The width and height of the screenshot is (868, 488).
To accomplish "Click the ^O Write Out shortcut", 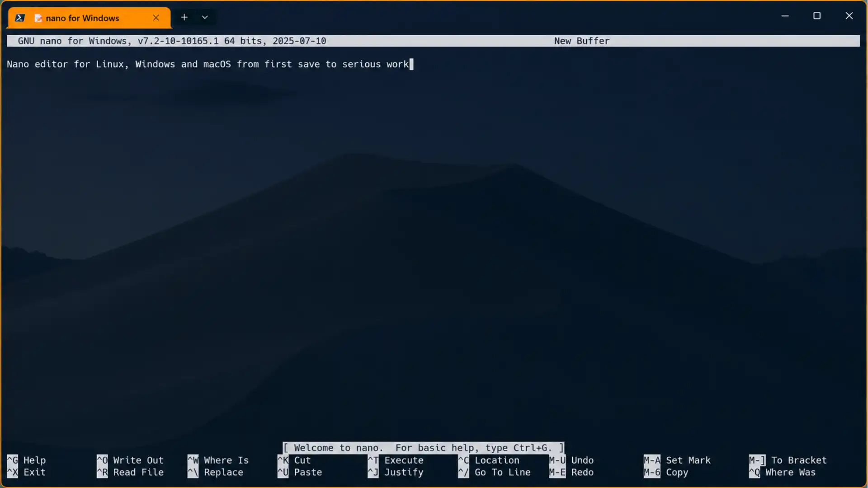I will click(130, 460).
